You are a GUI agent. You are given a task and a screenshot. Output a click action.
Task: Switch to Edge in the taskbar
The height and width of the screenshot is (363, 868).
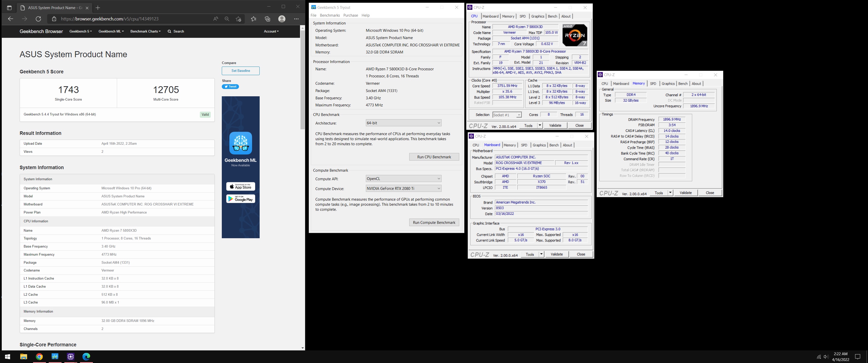(86, 357)
